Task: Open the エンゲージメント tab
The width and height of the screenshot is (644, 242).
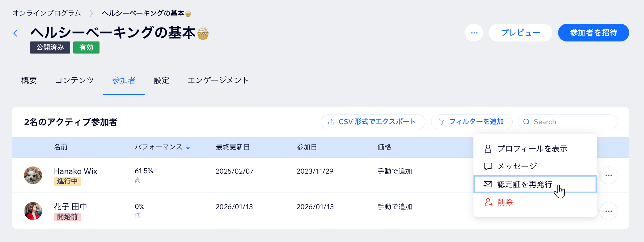Action: click(x=218, y=80)
